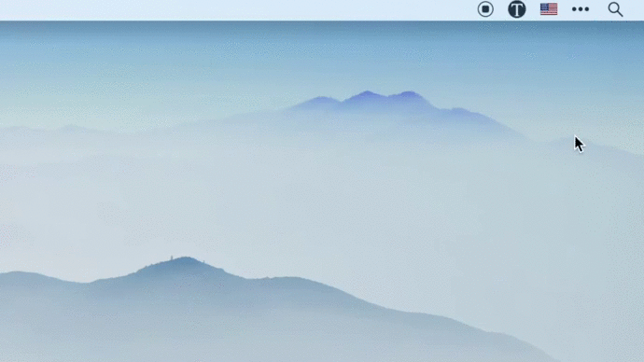Open the US flag input source menu
Screen dimensions: 644x362
point(549,9)
